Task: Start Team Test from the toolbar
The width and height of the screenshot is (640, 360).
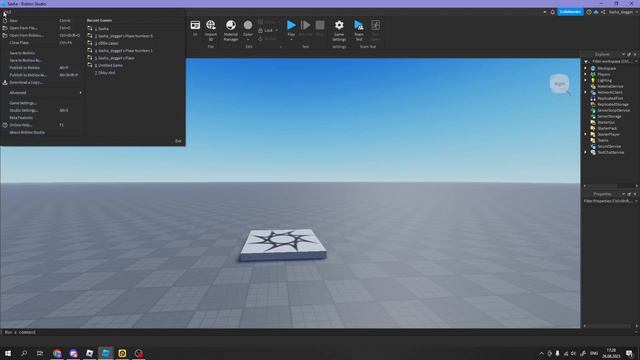Action: click(x=359, y=30)
